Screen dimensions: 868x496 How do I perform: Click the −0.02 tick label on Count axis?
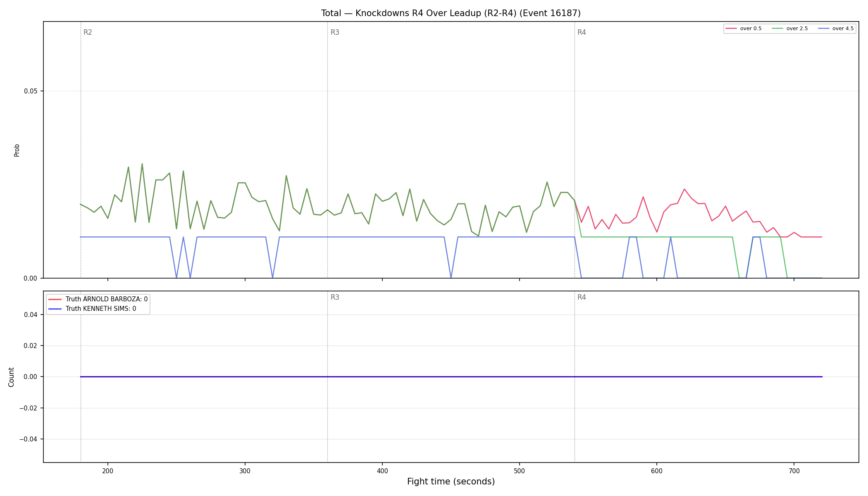[28, 408]
